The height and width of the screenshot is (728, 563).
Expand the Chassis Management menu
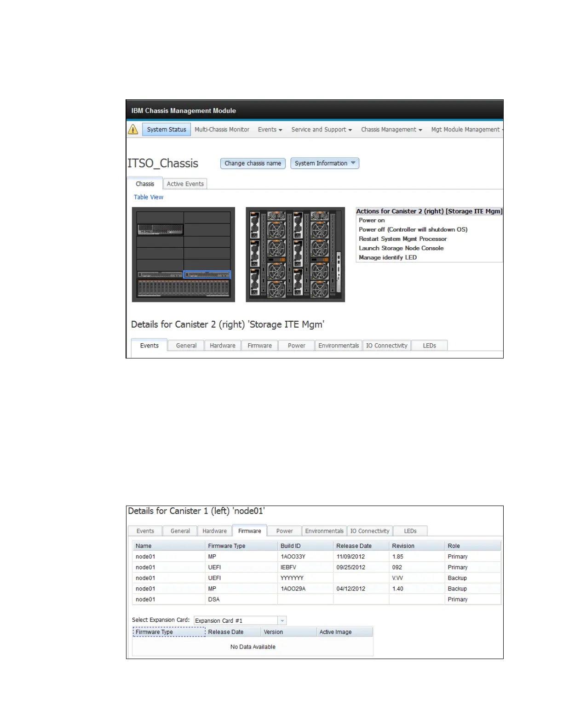[391, 130]
